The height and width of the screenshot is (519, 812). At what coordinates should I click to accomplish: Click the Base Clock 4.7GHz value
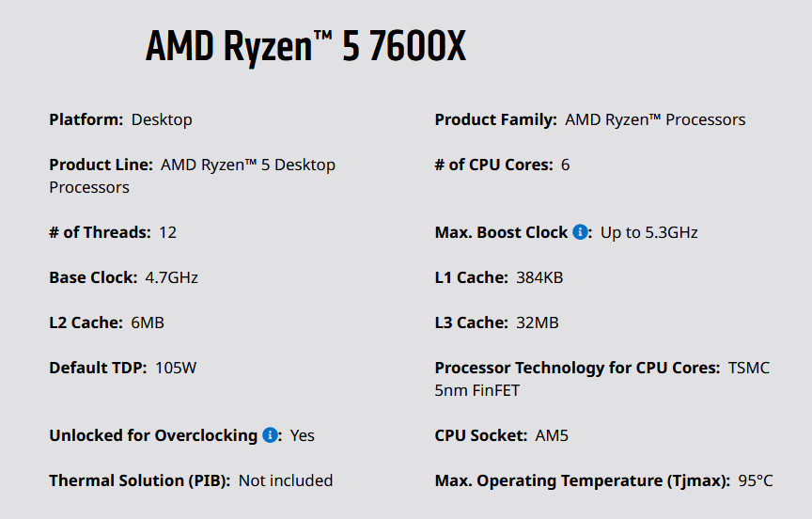pos(171,277)
